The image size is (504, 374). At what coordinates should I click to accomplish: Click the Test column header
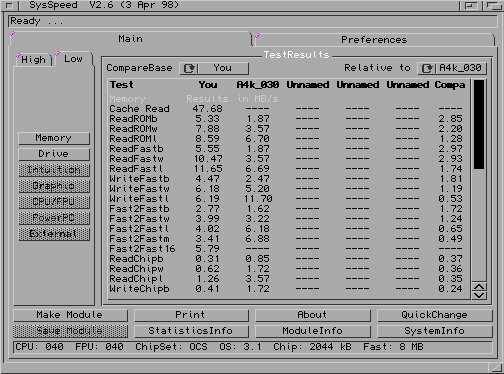tap(122, 85)
